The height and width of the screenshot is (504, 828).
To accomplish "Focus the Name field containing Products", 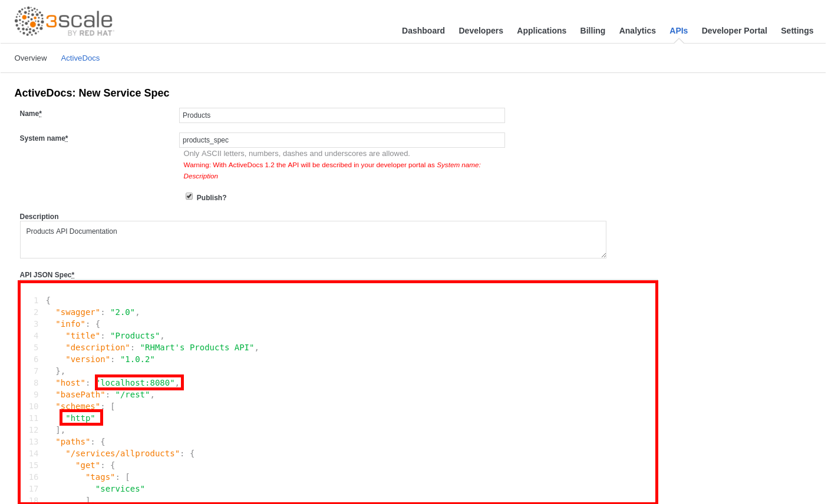I will pos(342,115).
